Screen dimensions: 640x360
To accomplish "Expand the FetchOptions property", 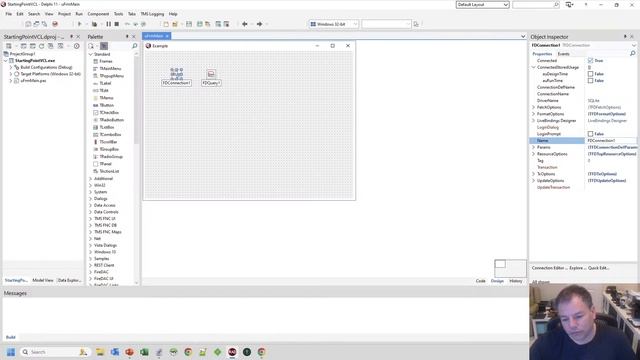I will coord(533,107).
